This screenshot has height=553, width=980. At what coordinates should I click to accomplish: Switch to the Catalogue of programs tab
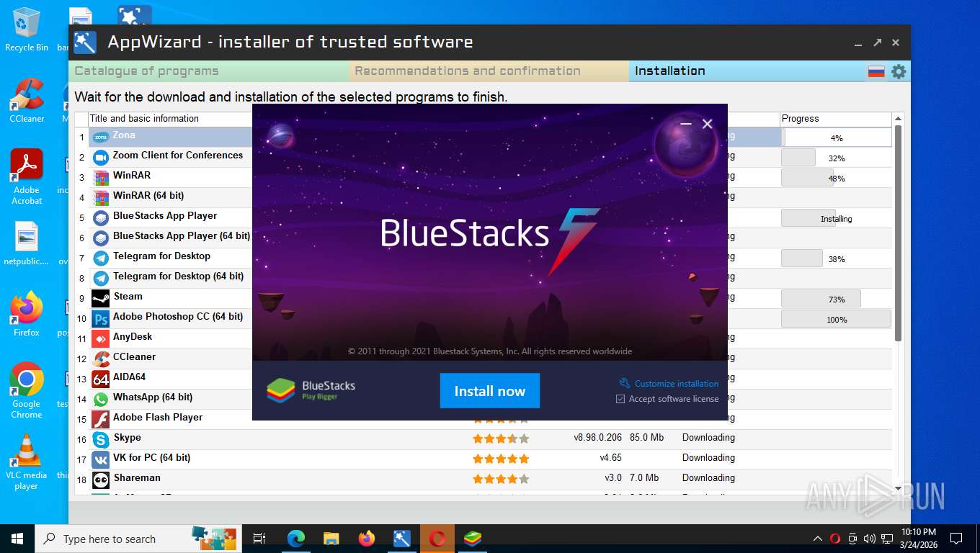[209, 71]
